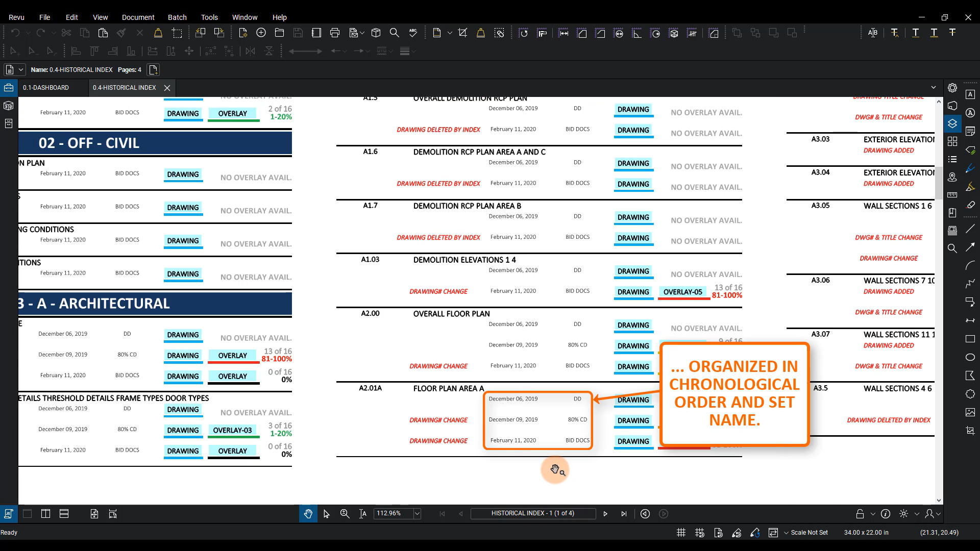Open the Layers panel icon
Screen dimensions: 980x551
click(952, 123)
